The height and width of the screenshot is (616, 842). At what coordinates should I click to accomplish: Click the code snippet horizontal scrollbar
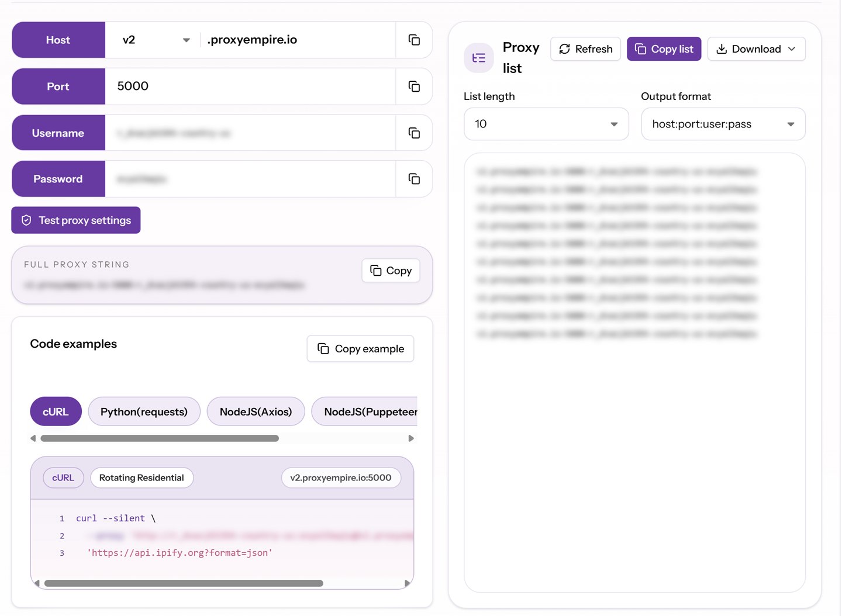[184, 583]
